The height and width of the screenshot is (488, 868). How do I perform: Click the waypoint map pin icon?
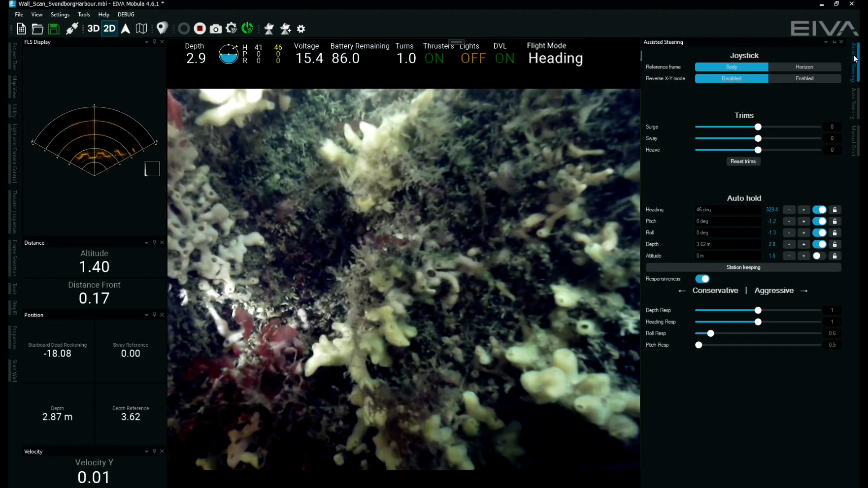[162, 28]
